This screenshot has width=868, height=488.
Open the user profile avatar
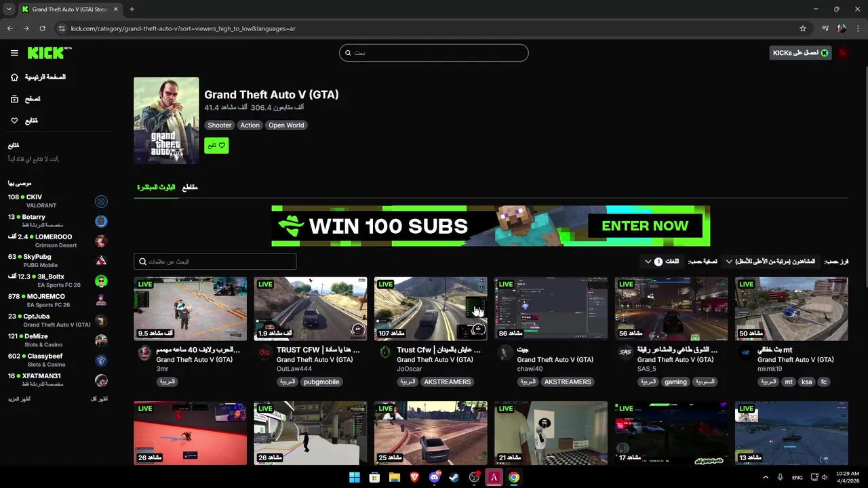click(844, 53)
